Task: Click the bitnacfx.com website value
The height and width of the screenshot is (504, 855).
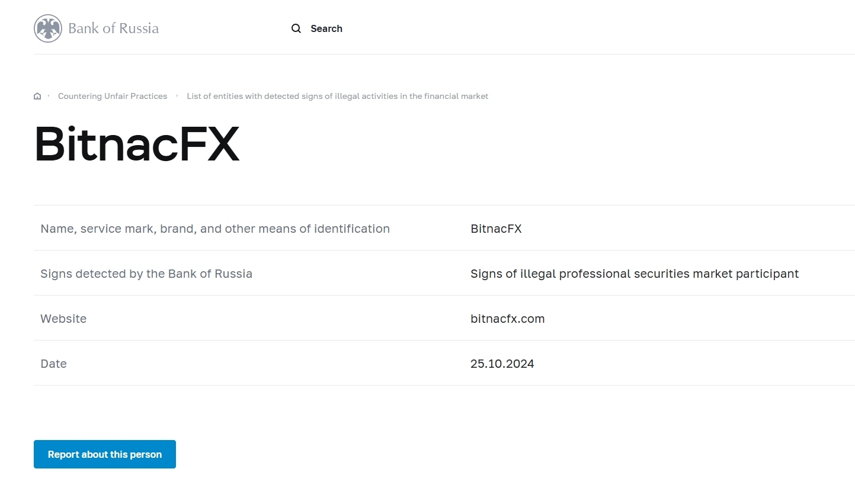Action: (507, 319)
